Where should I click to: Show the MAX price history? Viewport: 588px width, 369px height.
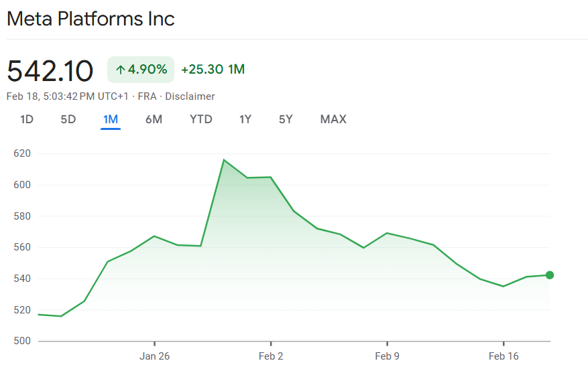(333, 119)
